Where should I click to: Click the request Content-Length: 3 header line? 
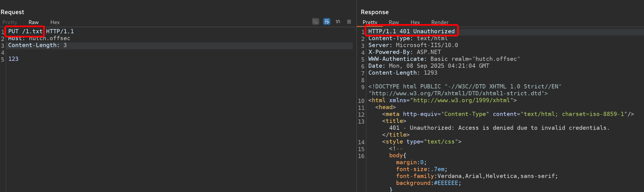38,45
